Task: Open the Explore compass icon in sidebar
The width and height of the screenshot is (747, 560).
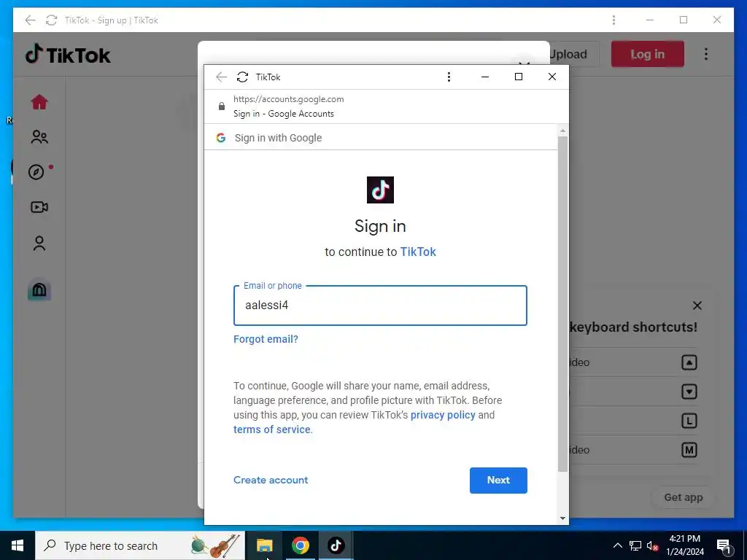Action: (x=36, y=172)
